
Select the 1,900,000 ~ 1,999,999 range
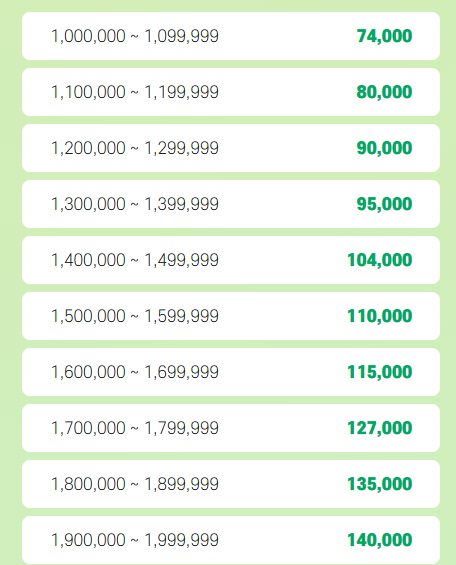click(135, 540)
